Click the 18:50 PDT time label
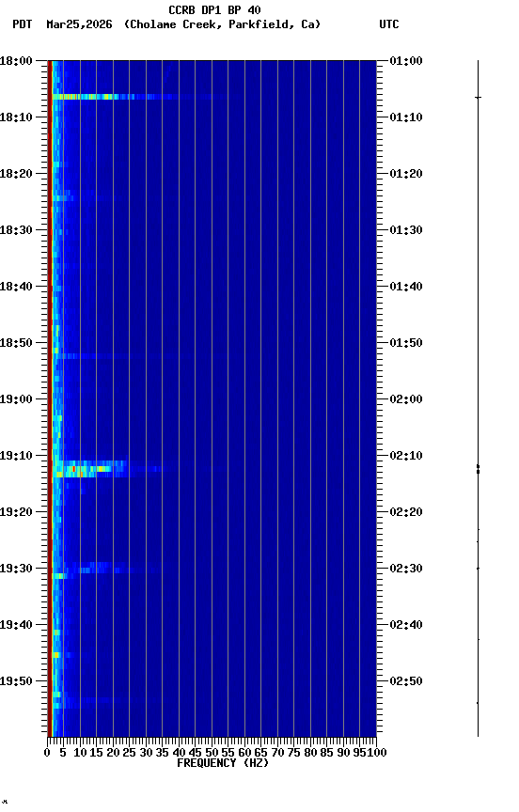The width and height of the screenshot is (519, 812). tap(16, 343)
